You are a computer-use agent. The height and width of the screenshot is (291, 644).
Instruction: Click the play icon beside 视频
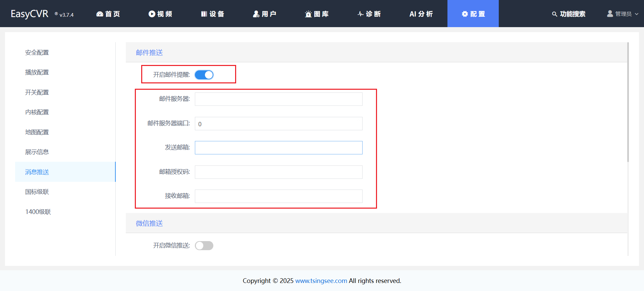click(152, 14)
